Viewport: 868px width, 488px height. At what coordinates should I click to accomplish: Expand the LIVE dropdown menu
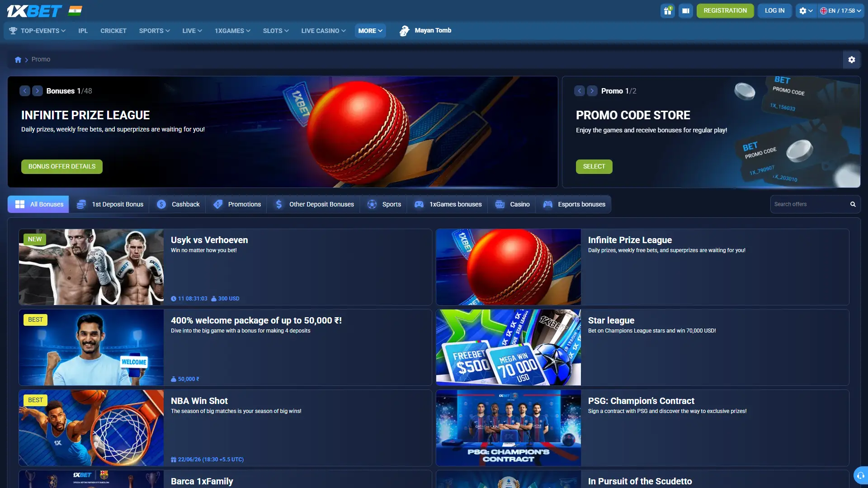(192, 31)
